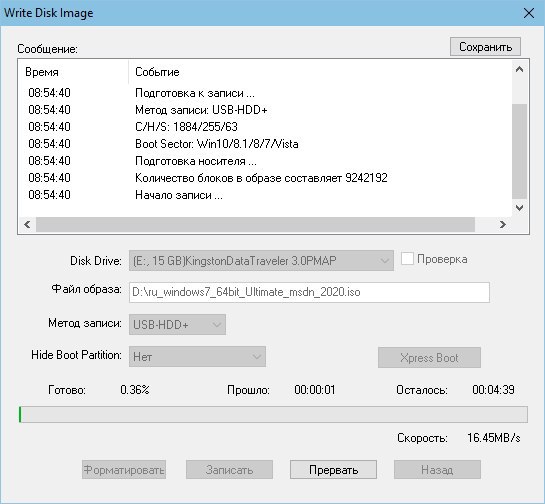Open the Hide Boot Partition dropdown
545x504 pixels.
click(197, 357)
